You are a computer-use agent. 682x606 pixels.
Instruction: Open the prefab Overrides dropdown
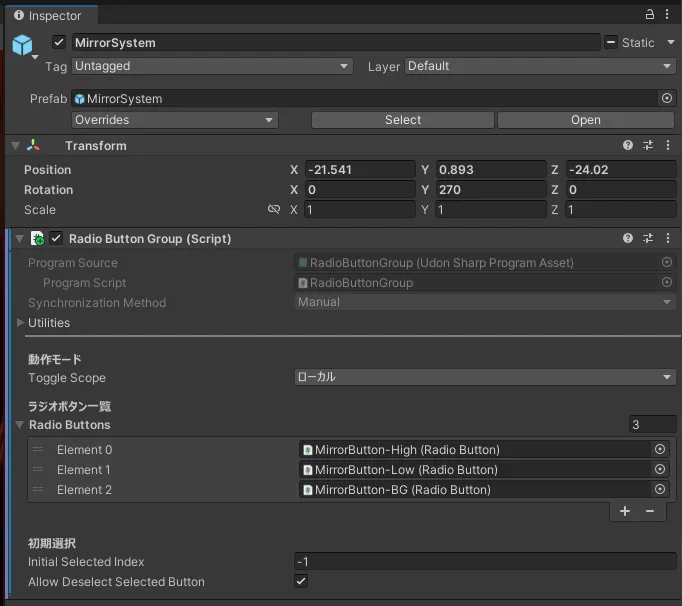point(174,120)
